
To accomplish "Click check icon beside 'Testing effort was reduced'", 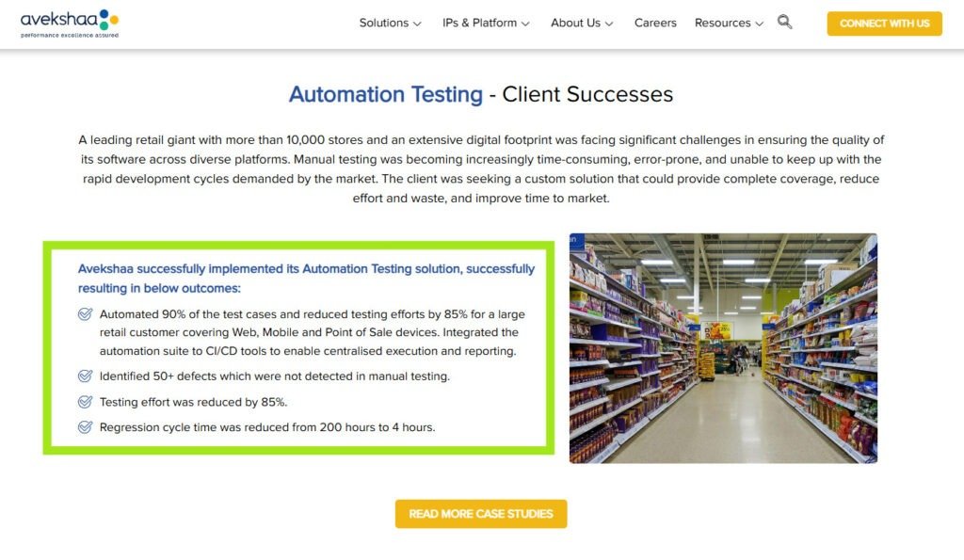I will (x=85, y=402).
